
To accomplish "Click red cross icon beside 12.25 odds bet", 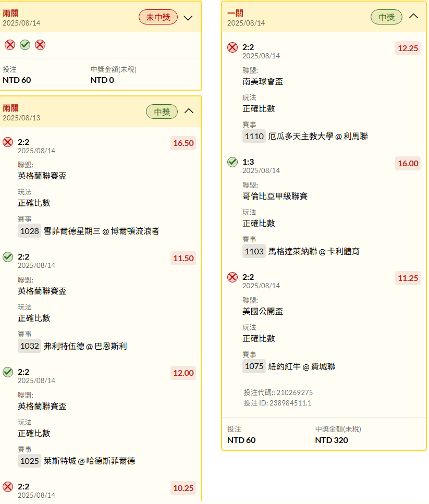I will pos(232,47).
